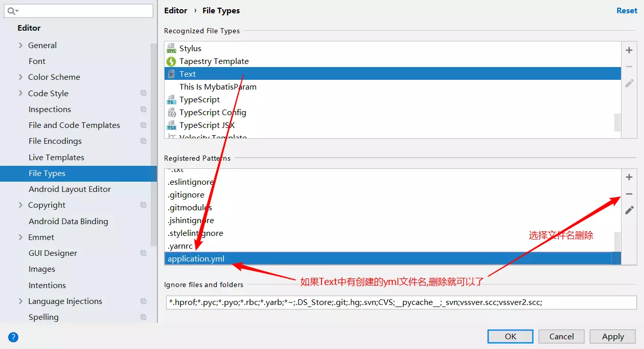The height and width of the screenshot is (349, 644).
Task: Select the .eslintignore pattern
Action: tap(389, 182)
